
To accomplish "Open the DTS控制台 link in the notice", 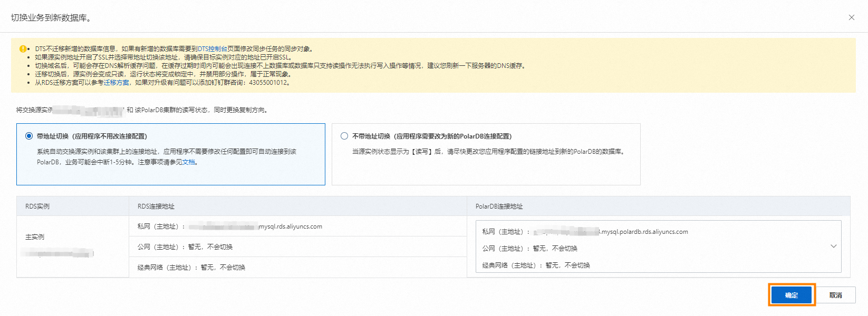I will click(213, 48).
